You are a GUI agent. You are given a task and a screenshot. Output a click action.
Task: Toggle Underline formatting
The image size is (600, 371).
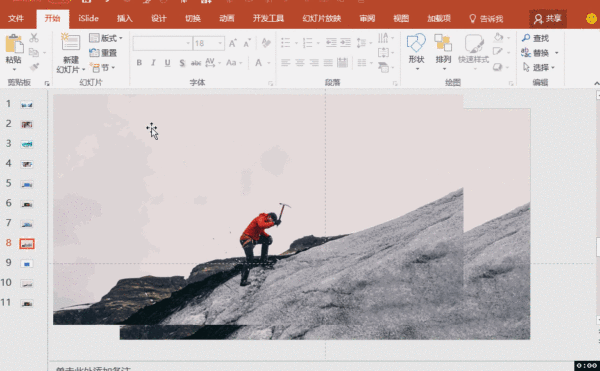point(167,63)
